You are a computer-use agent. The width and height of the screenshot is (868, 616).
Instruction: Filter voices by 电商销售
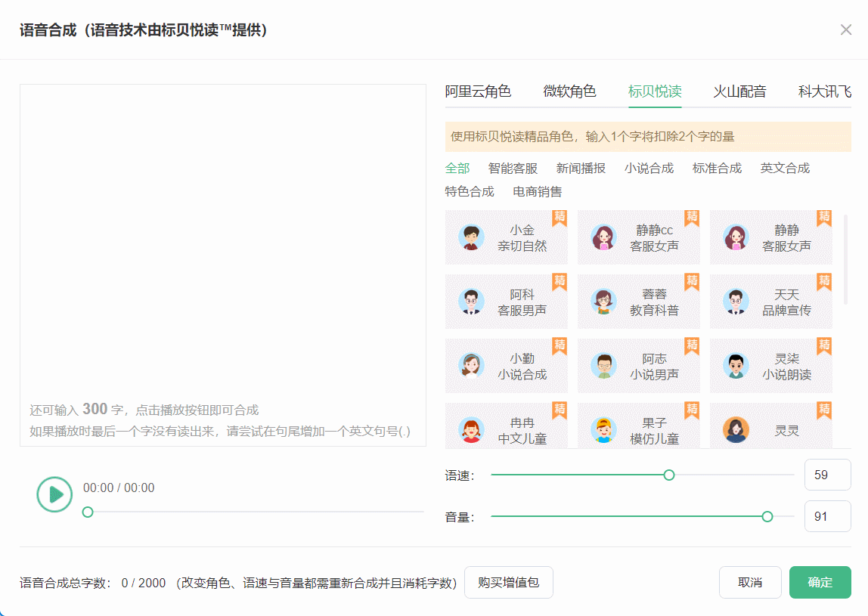point(538,192)
